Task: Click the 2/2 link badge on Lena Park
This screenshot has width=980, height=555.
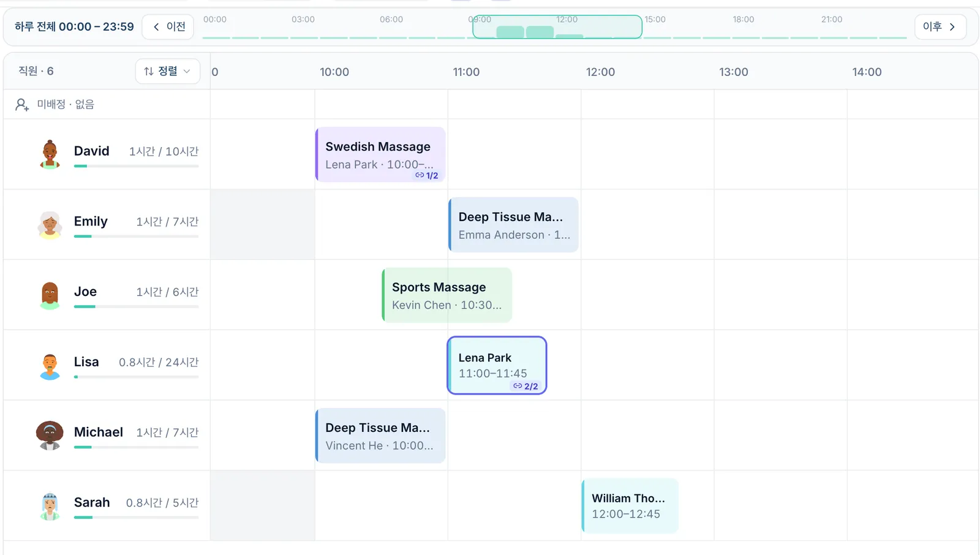Action: coord(526,386)
